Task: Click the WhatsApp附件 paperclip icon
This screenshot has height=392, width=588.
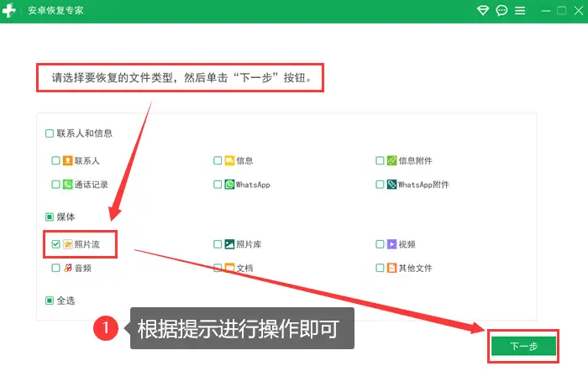Action: point(391,185)
